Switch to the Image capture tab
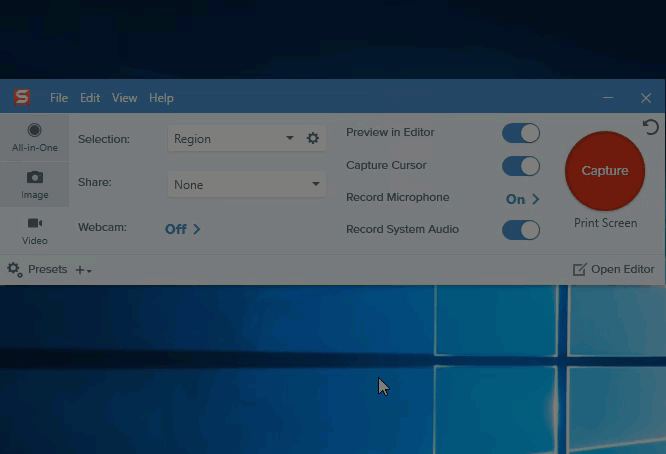Viewport: 666px width, 454px height. (x=35, y=184)
